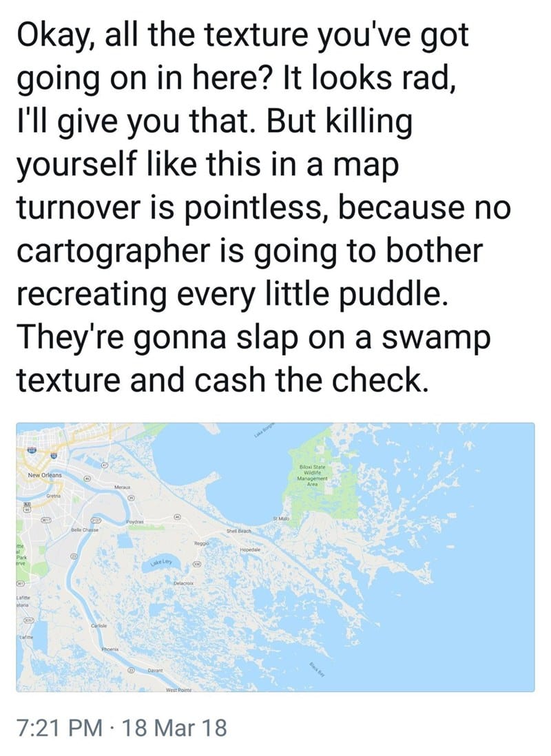Click the Shell Beach place label
The height and width of the screenshot is (756, 551).
(237, 531)
